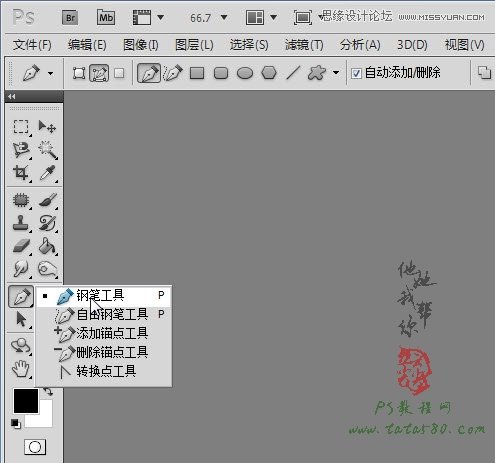Choose 钢笔工具 from the flyout
The height and width of the screenshot is (463, 495).
click(104, 295)
